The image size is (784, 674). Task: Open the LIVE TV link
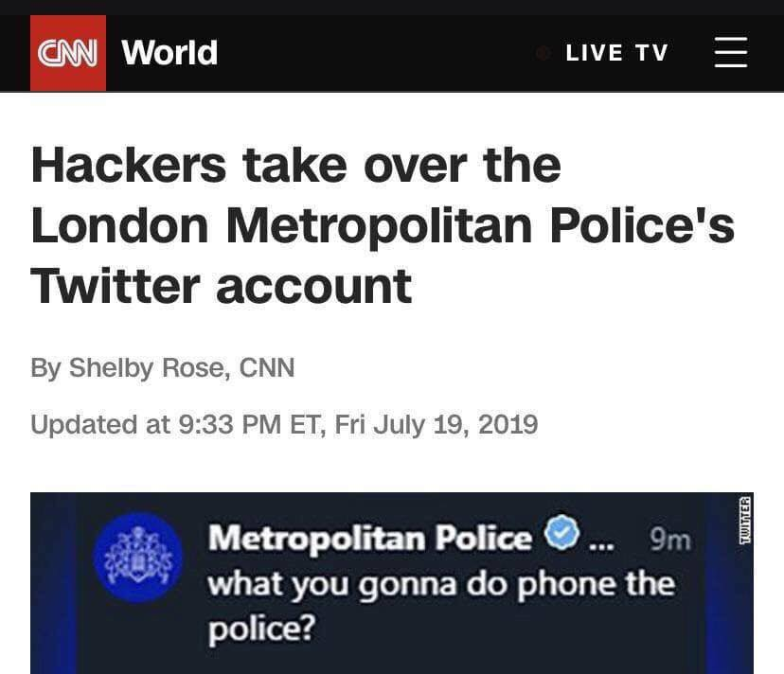click(x=616, y=52)
